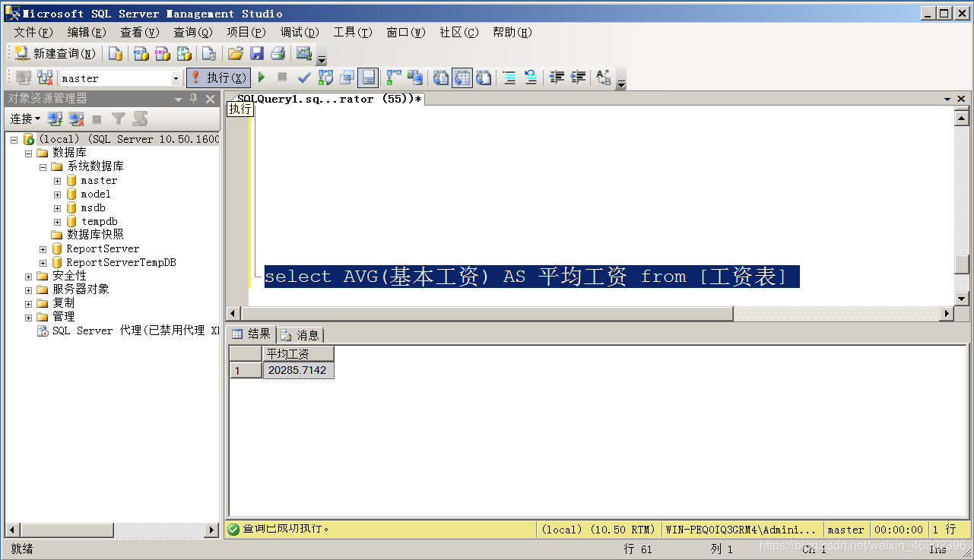Click the Disconnect icon in Object Explorer toolbar
Viewport: 974px width, 560px height.
[76, 119]
